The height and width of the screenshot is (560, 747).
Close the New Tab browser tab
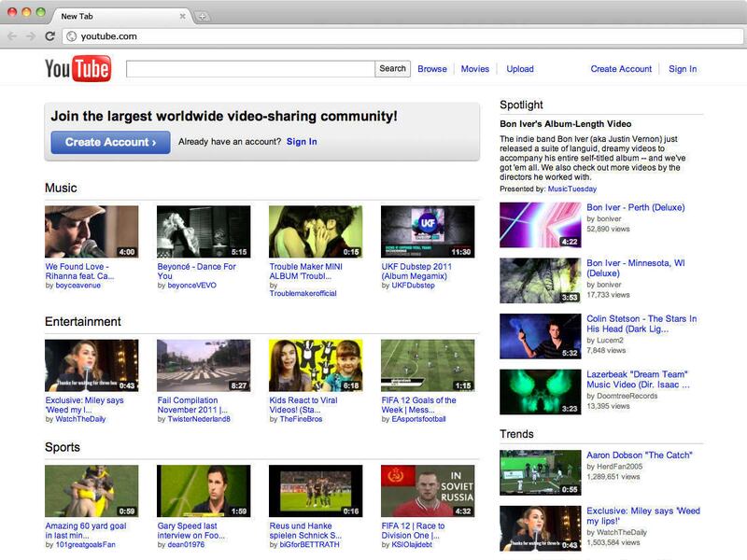182,16
